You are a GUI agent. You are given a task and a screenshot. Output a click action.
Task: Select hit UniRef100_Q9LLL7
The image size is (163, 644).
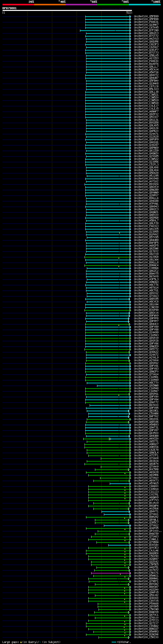point(146,67)
